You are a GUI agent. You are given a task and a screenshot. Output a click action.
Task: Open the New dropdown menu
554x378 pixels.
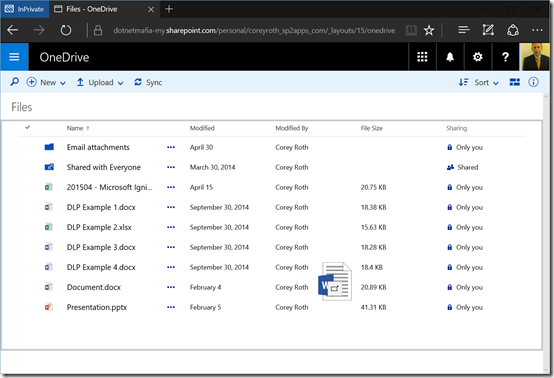(46, 82)
